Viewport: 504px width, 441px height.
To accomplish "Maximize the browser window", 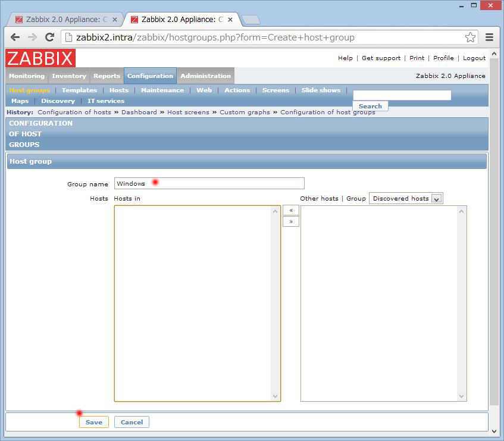I will coord(474,5).
